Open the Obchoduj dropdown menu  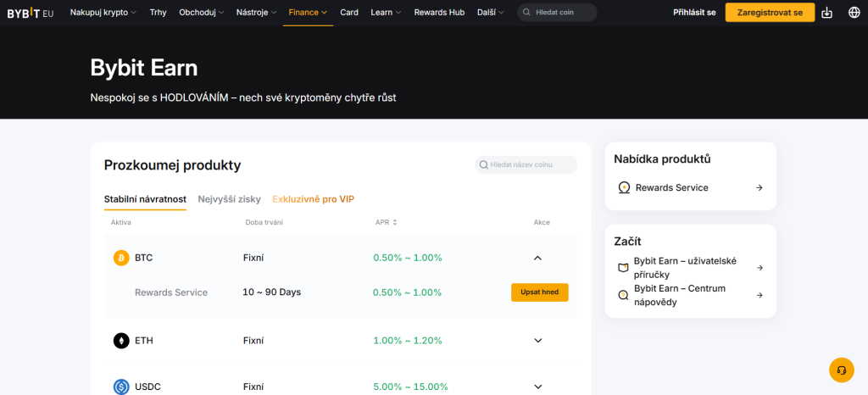tap(202, 12)
